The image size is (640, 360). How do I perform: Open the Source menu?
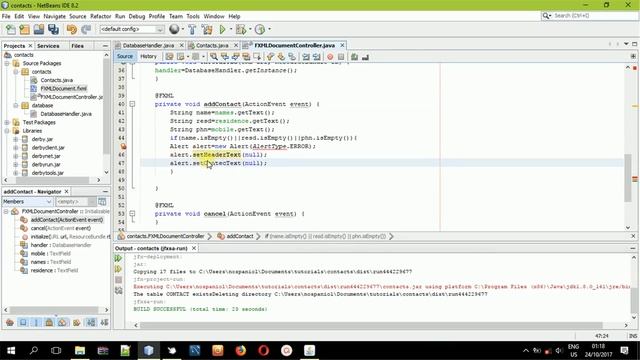(78, 16)
